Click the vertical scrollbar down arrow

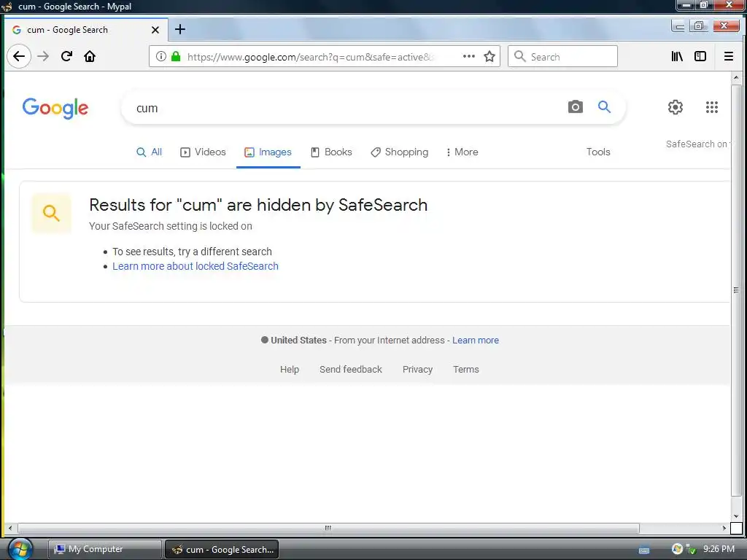(736, 516)
